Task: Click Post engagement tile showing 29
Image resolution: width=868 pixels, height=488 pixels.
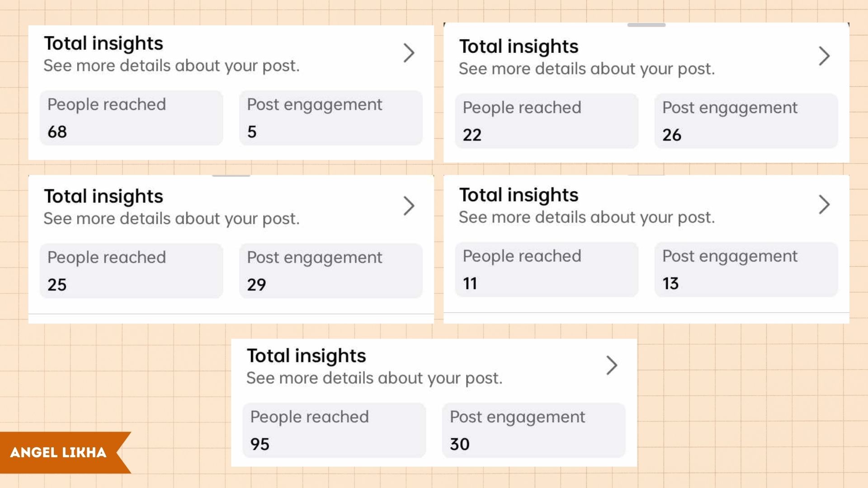Action: click(330, 271)
